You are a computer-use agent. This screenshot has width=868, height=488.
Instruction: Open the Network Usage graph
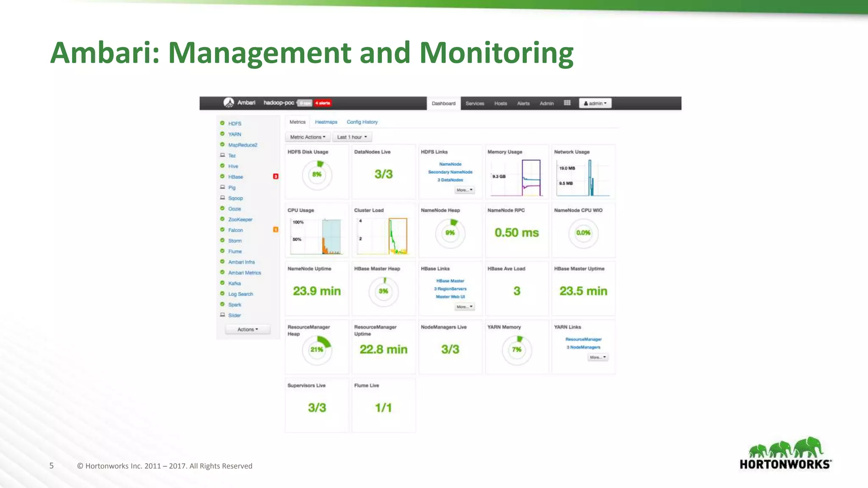[583, 178]
